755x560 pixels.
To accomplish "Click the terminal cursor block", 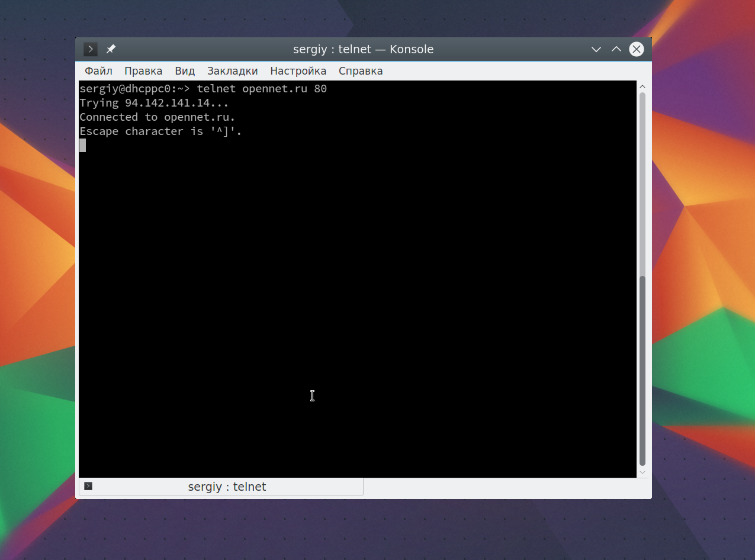I will click(82, 146).
